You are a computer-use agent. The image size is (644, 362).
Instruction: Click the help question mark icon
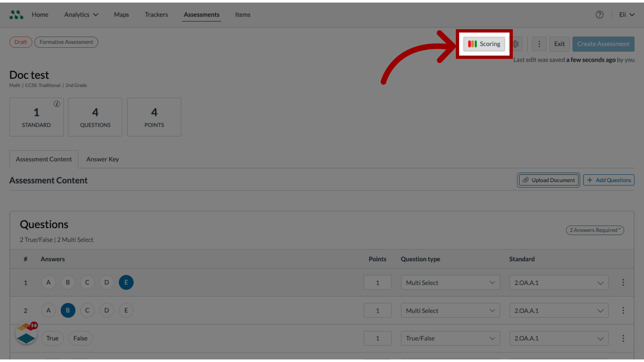pos(599,15)
